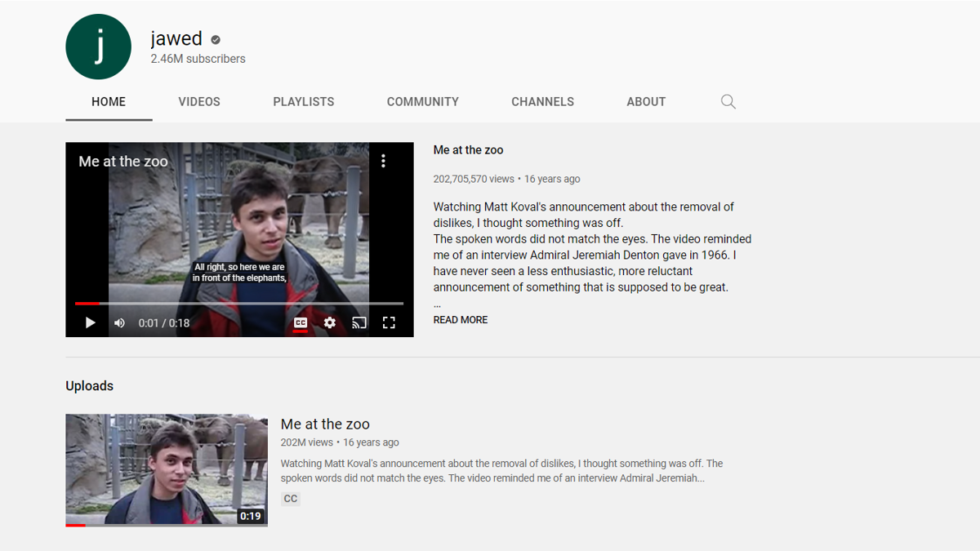Open the Me at the zoo thumbnail in Uploads
Image resolution: width=980 pixels, height=551 pixels.
click(167, 469)
